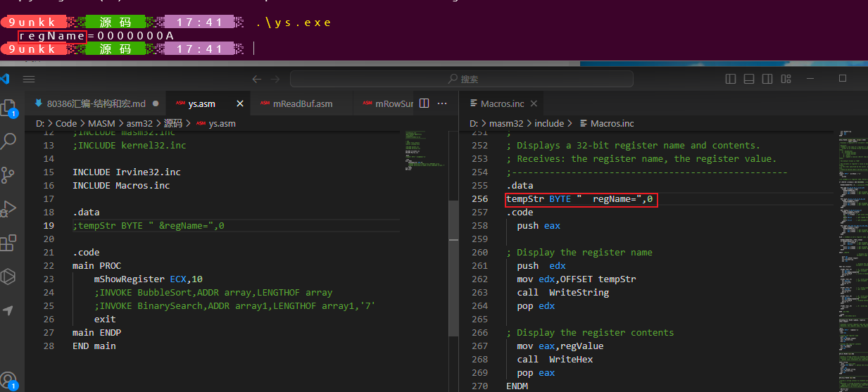The image size is (868, 392).
Task: Toggle the secondary side bar layout icon
Action: pos(767,79)
